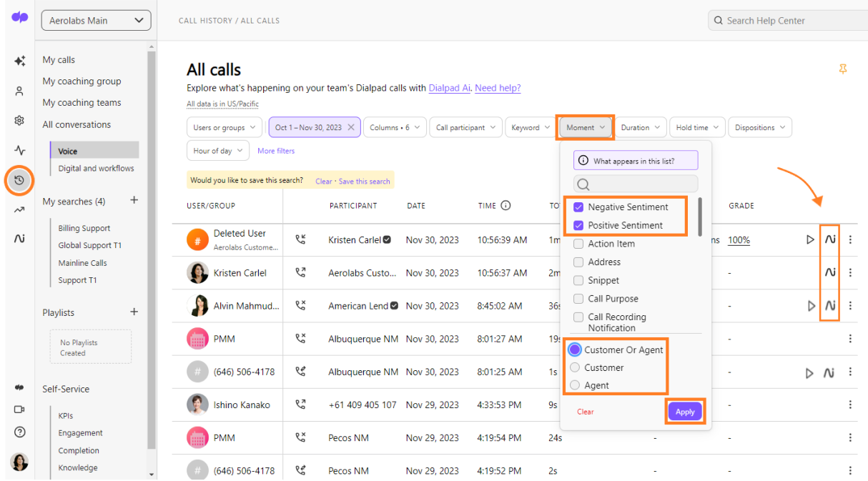Viewport: 868px width, 481px height.
Task: Open the video meeting camera icon
Action: (20, 410)
